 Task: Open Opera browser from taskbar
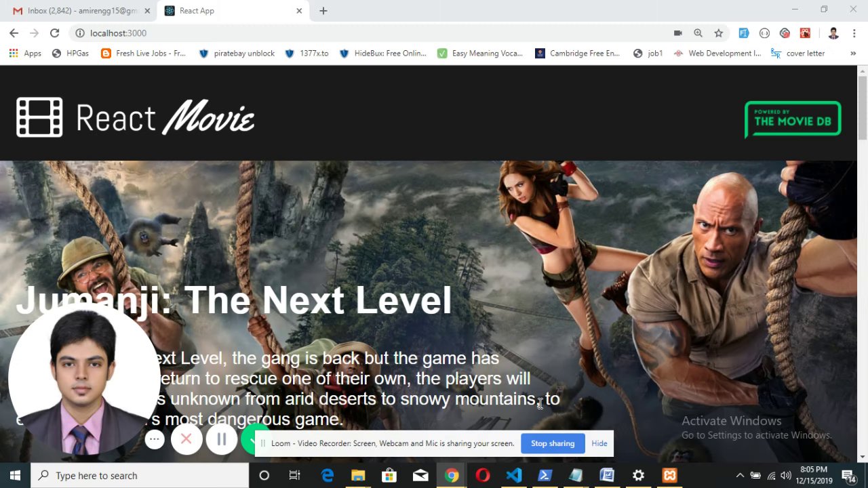click(483, 475)
